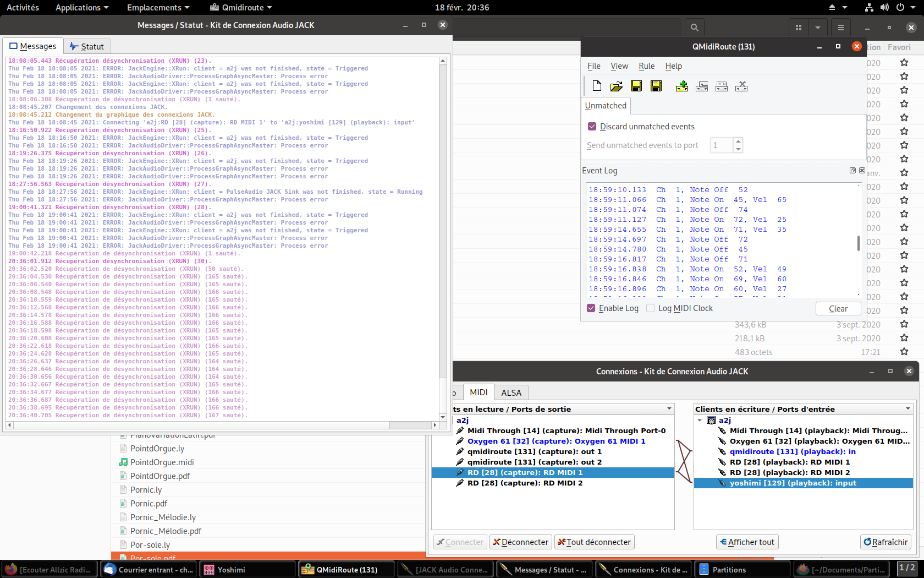Screen dimensions: 924x578
Task: Switch to the ALSA tab in Connexions
Action: pyautogui.click(x=511, y=392)
